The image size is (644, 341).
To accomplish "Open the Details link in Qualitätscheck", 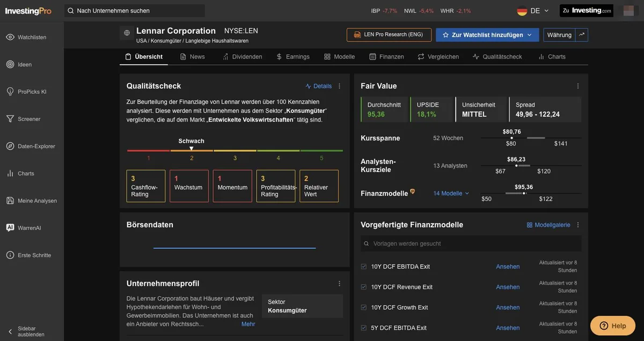I will [x=319, y=86].
